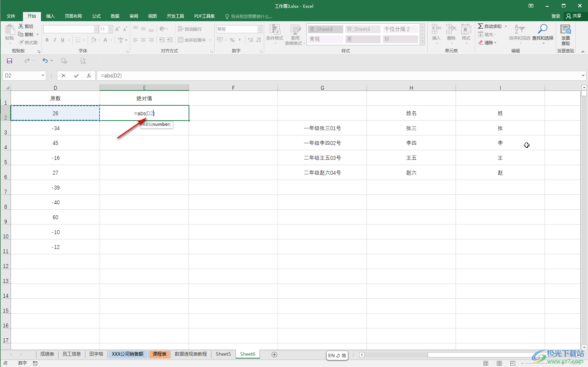The image size is (588, 367).
Task: Apply 千位分隔 2 cell style
Action: point(400,29)
